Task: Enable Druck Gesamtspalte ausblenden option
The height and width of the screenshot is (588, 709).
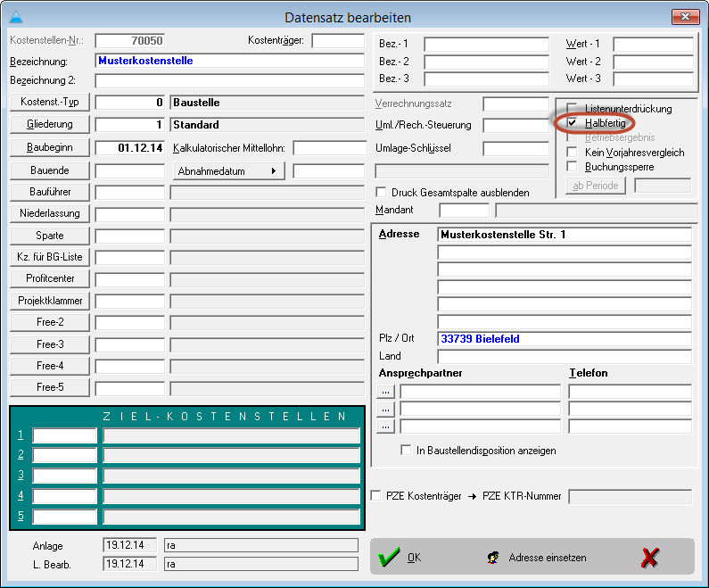Action: pyautogui.click(x=383, y=193)
